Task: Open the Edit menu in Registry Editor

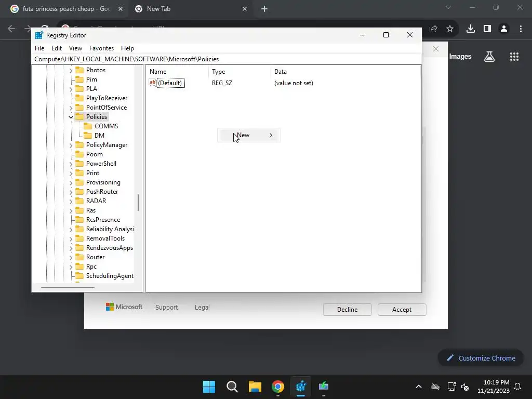Action: click(x=56, y=48)
